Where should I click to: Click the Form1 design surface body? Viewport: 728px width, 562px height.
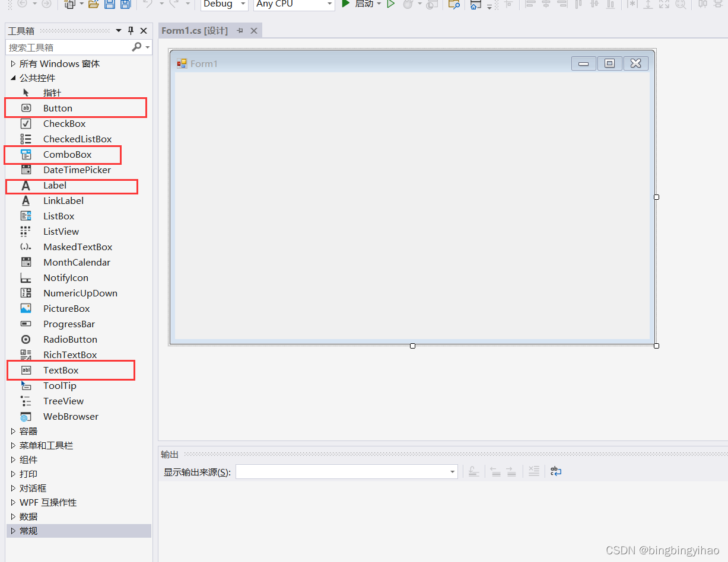click(x=412, y=206)
